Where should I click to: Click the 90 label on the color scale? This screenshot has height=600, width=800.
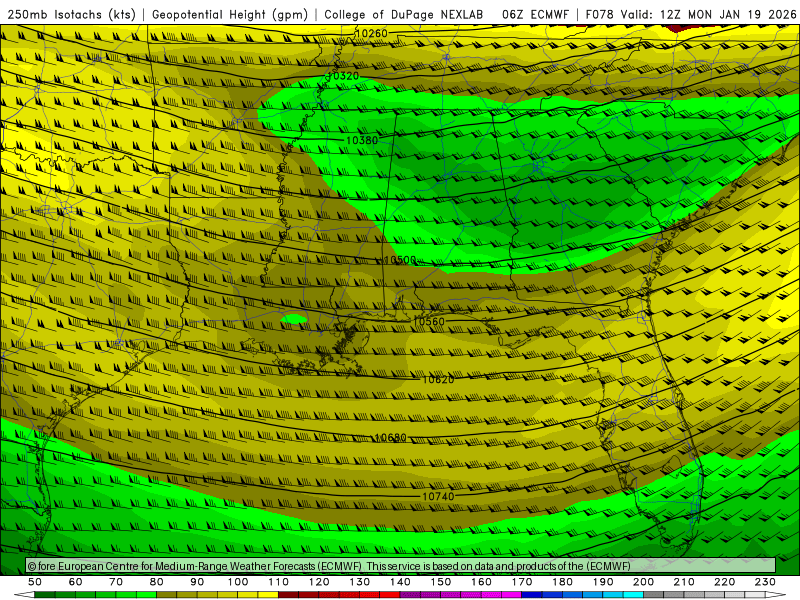(197, 582)
